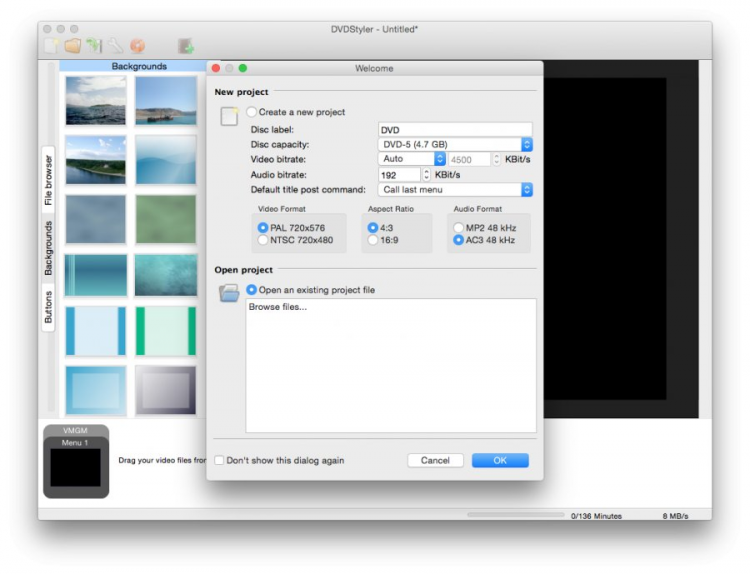Click the open folder icon beside Open project
750x574 pixels.
[229, 293]
